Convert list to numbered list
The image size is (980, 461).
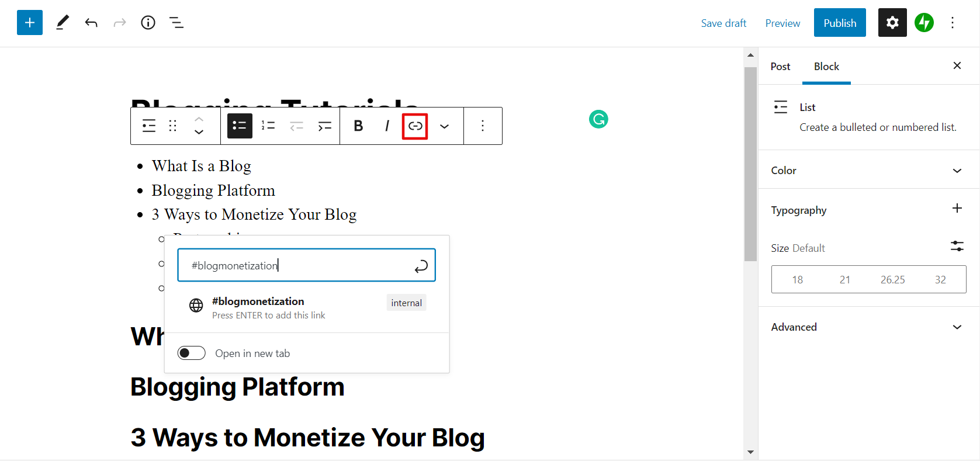coord(268,126)
